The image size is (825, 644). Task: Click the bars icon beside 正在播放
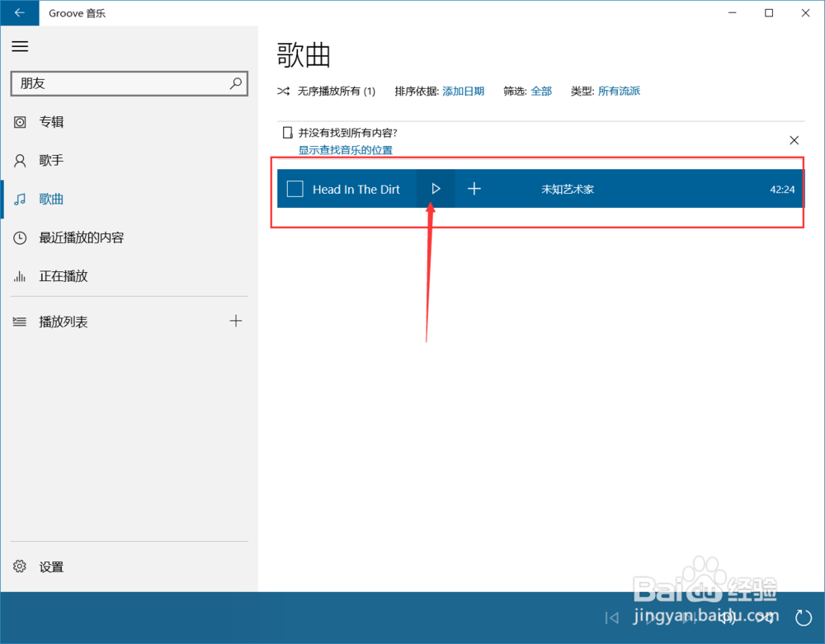point(20,276)
